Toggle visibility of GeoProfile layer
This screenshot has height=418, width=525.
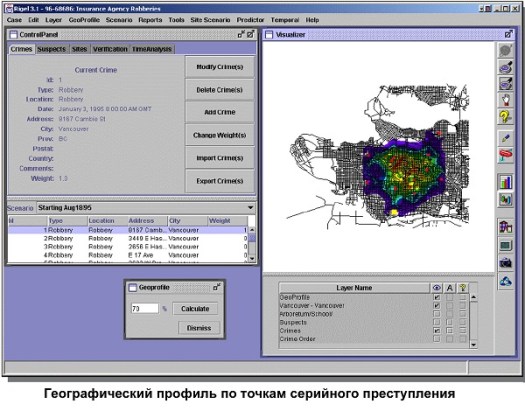click(x=437, y=297)
